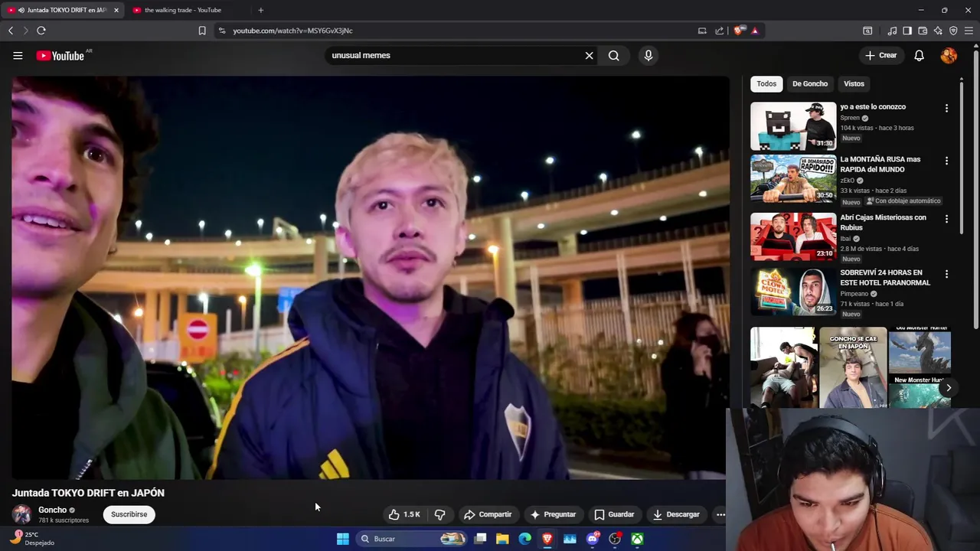Open the account avatar menu

coord(949,55)
